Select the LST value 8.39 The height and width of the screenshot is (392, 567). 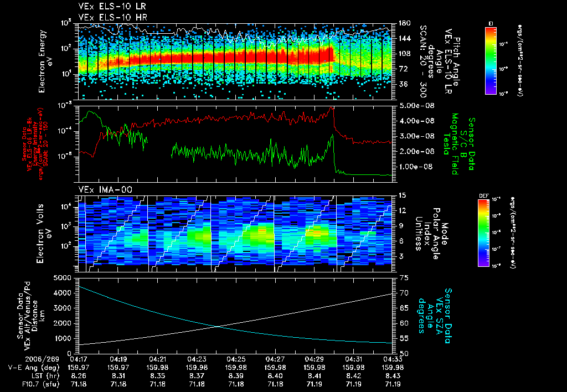[x=236, y=376]
